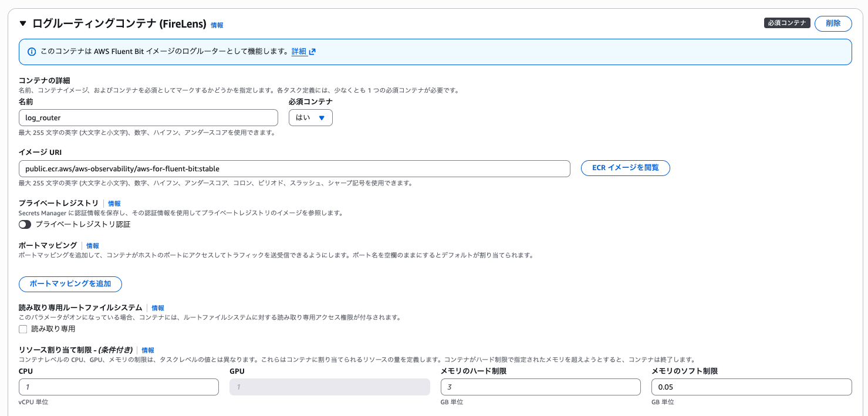Click 削除 to remove this container
The image size is (868, 416).
point(833,23)
